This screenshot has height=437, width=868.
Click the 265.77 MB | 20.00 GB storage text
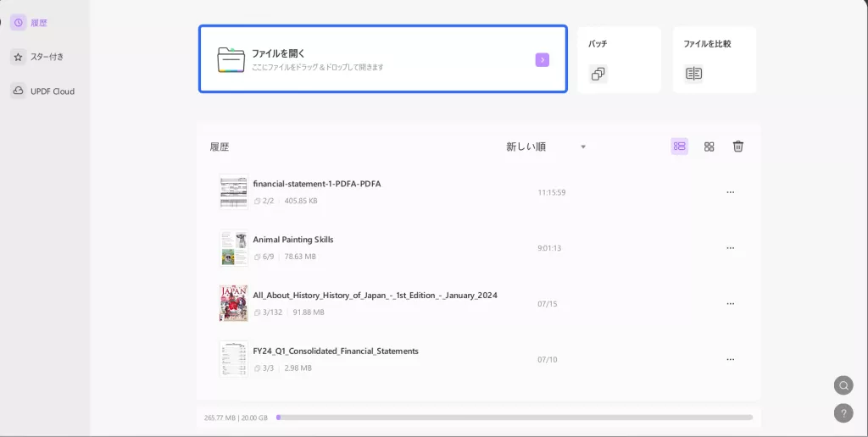pyautogui.click(x=236, y=418)
